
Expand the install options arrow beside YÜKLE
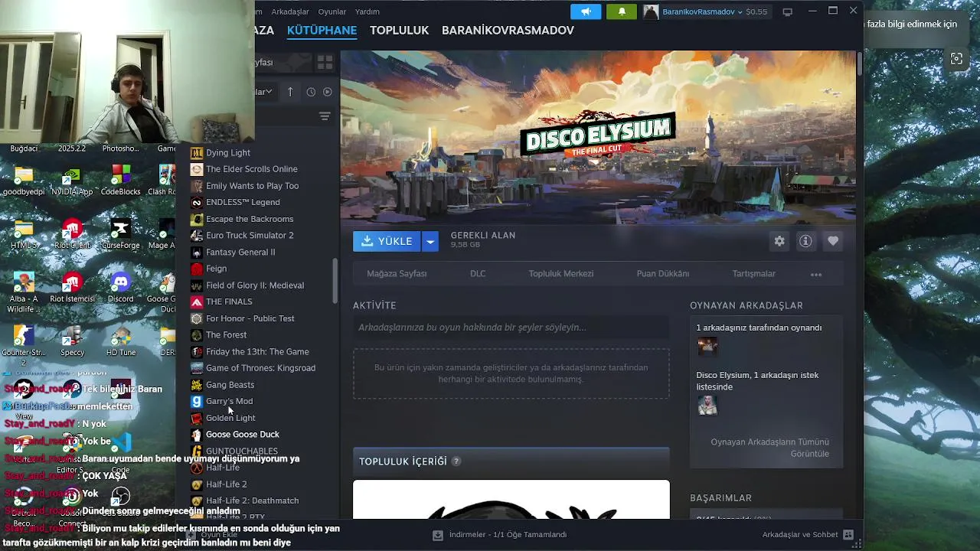point(430,241)
